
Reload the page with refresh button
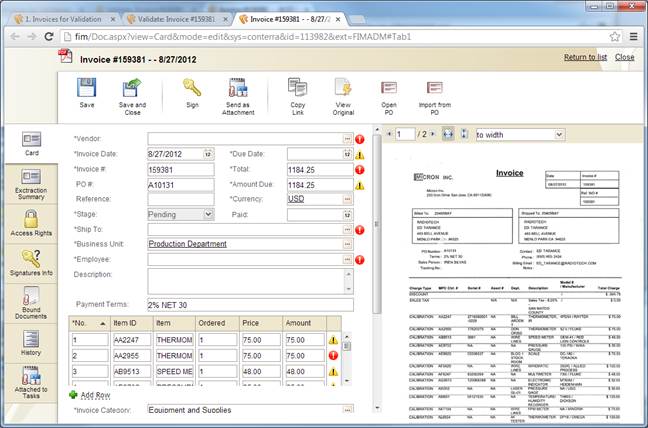click(49, 36)
